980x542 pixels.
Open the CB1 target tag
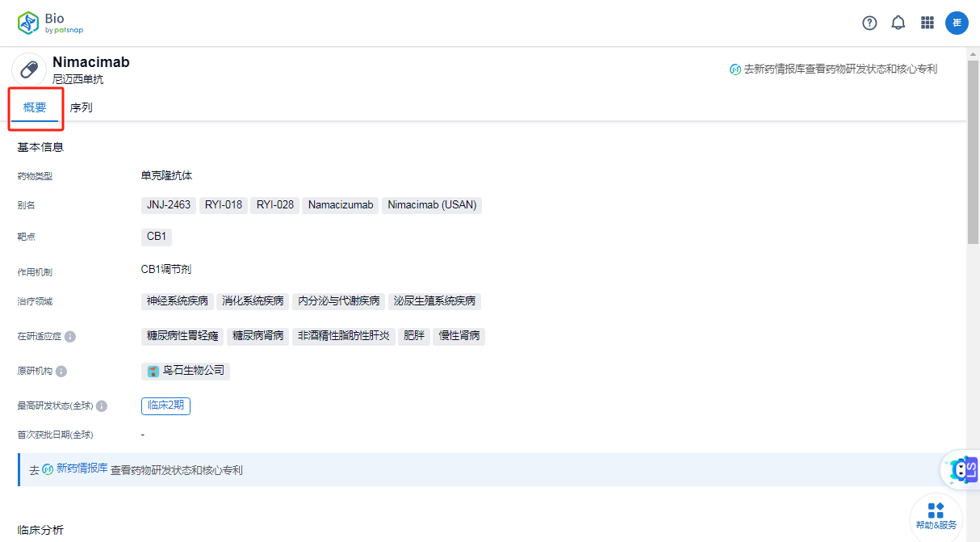pos(156,237)
